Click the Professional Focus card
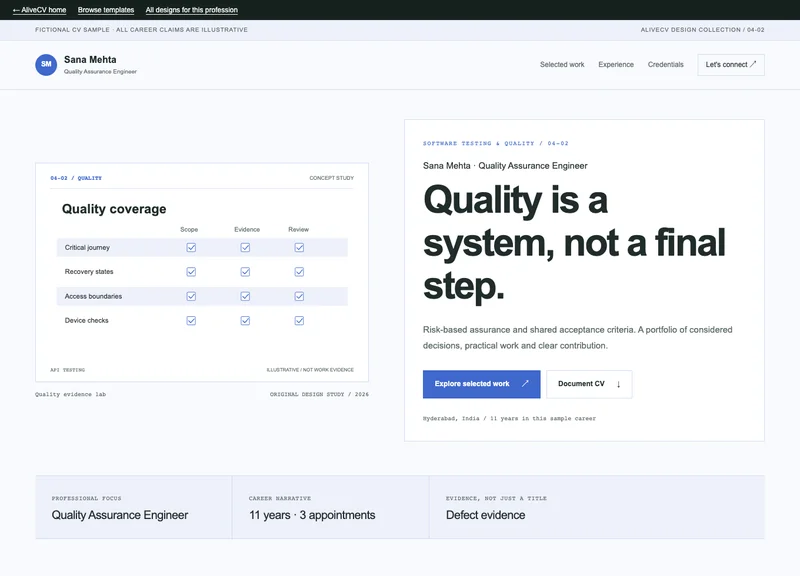 click(134, 507)
